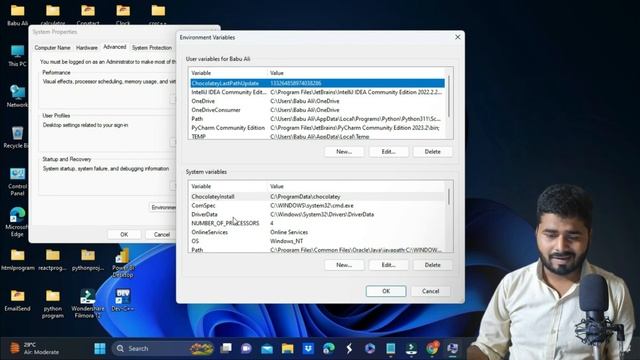Viewport: 640px width, 360px height.
Task: Select the Control Panel desktop icon
Action: point(18,182)
